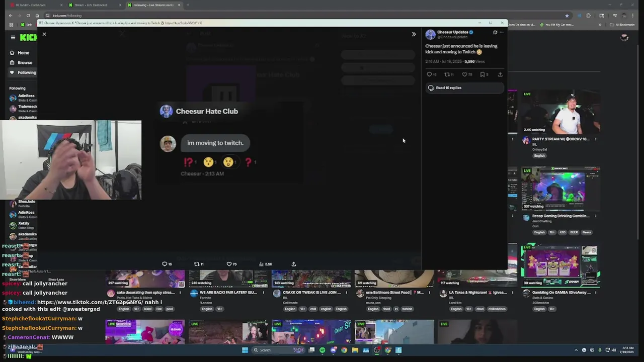Click reply icon in bottom image action bar
Image resolution: width=644 pixels, height=362 pixels.
tap(165, 264)
